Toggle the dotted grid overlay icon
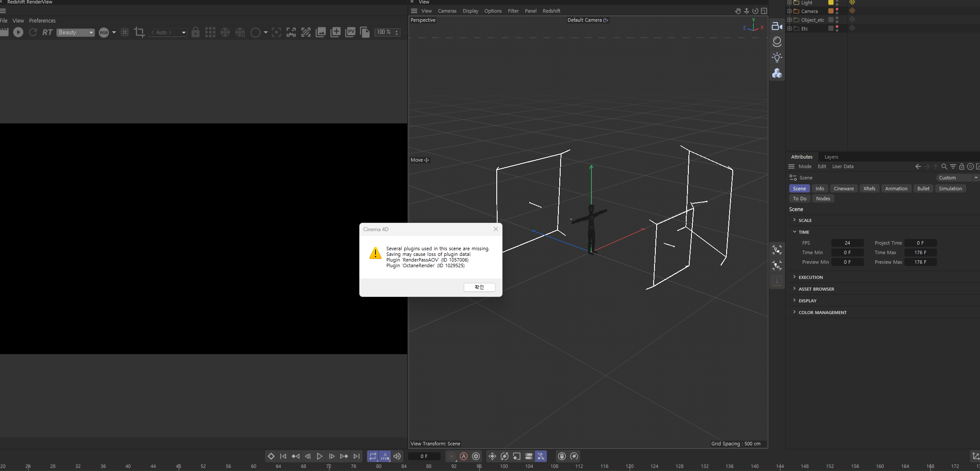 [125, 32]
